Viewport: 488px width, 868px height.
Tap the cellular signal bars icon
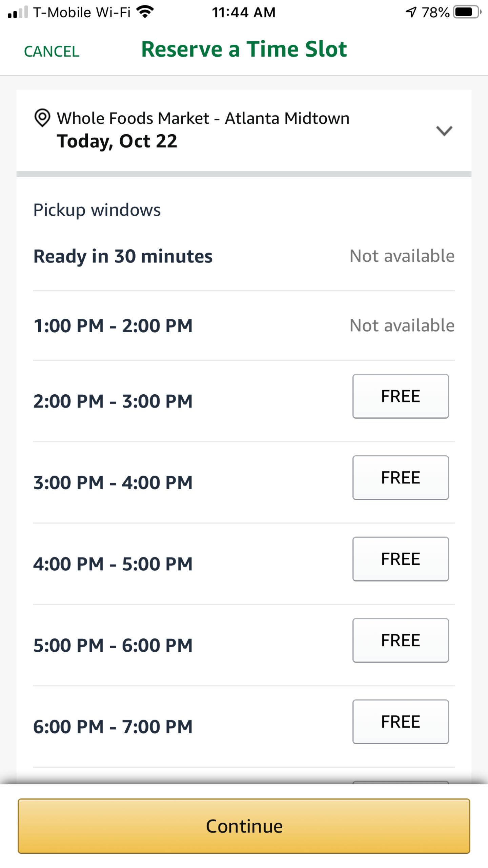[18, 13]
